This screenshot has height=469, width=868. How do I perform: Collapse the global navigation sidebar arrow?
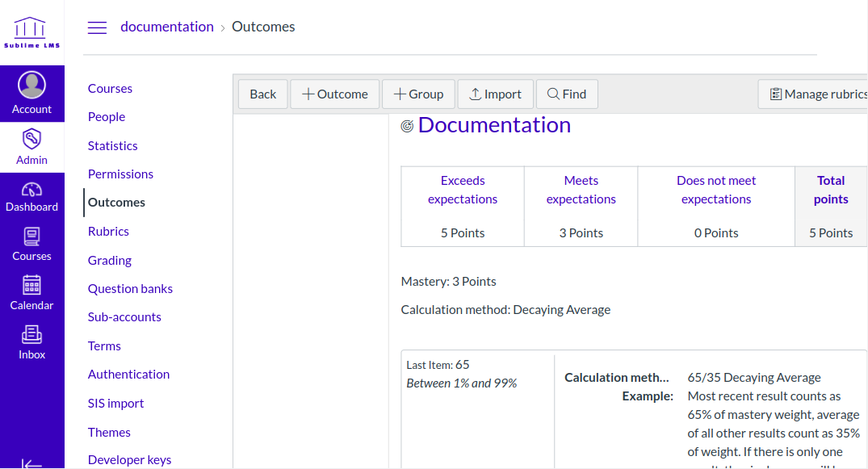pyautogui.click(x=31, y=463)
